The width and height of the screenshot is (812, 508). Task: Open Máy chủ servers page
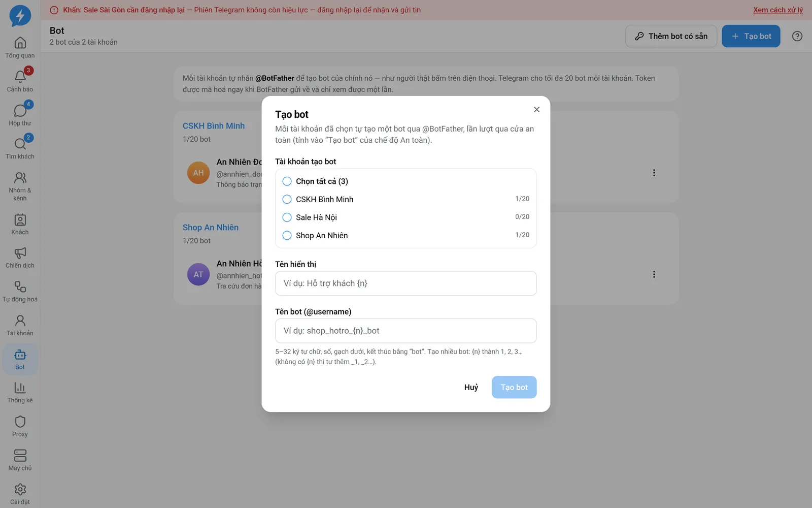coord(20,461)
